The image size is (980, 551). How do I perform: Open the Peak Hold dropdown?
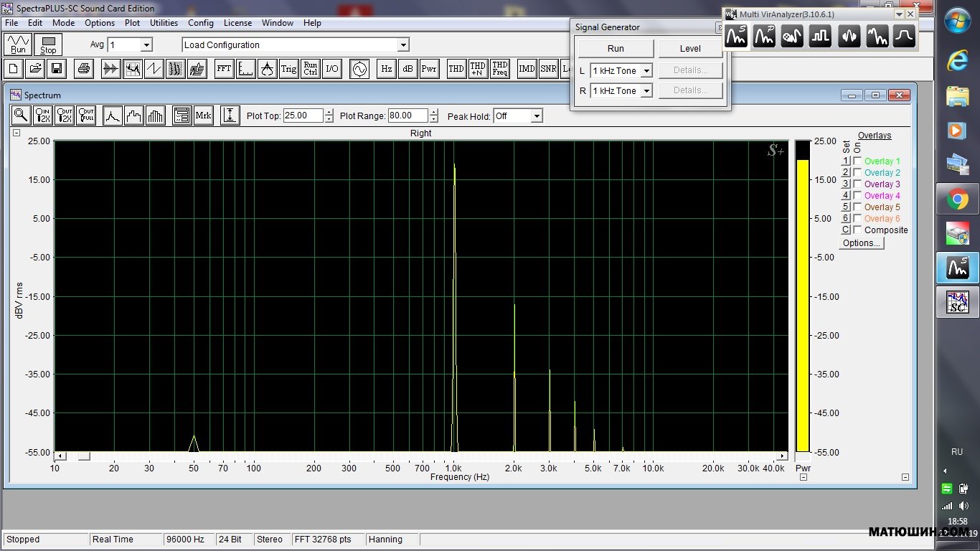(536, 116)
